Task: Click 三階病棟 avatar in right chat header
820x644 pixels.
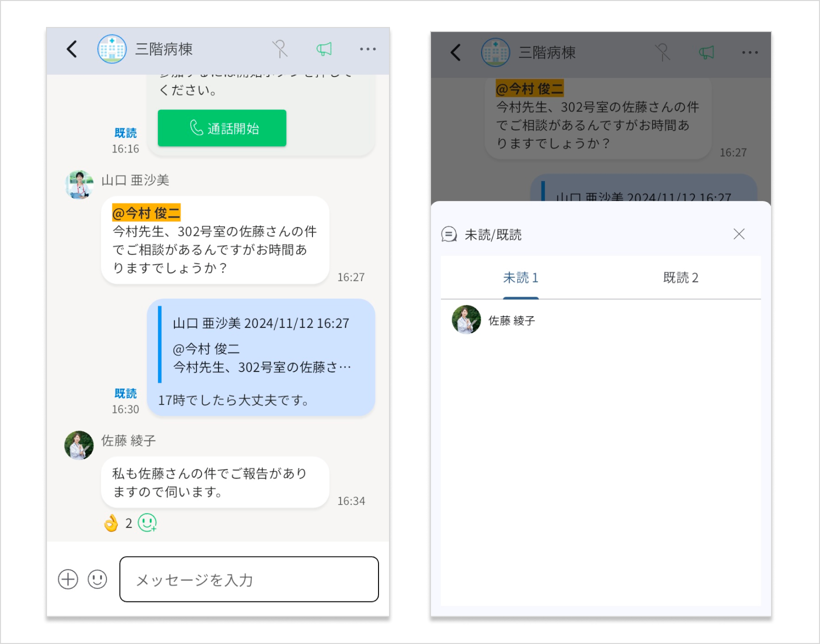Action: (x=495, y=52)
